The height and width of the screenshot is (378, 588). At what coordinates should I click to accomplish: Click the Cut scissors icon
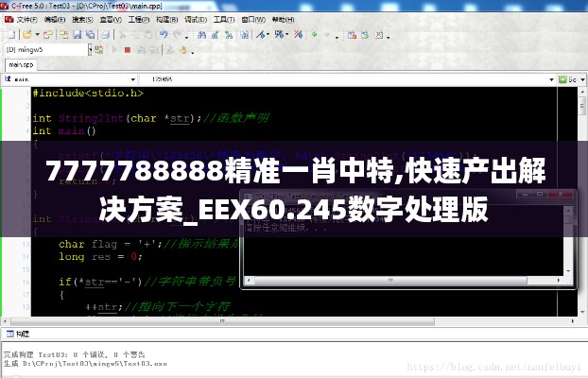(x=122, y=35)
